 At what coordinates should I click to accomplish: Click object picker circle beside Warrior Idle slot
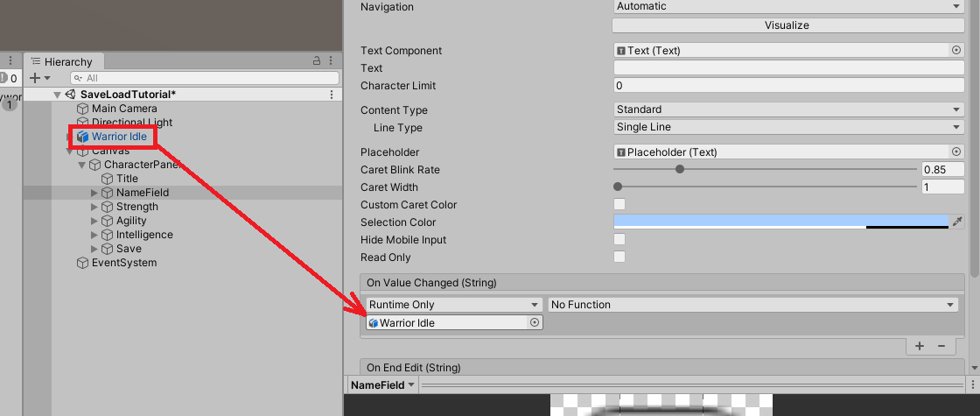point(534,323)
